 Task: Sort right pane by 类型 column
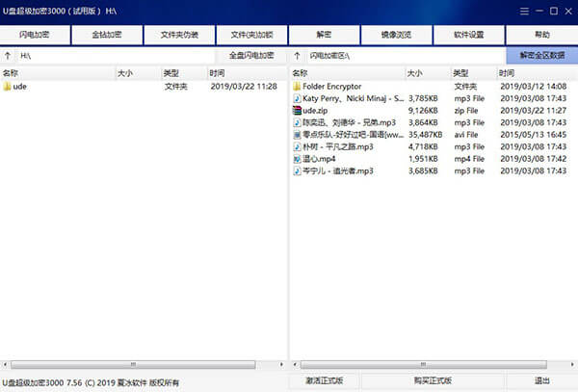[x=474, y=73]
